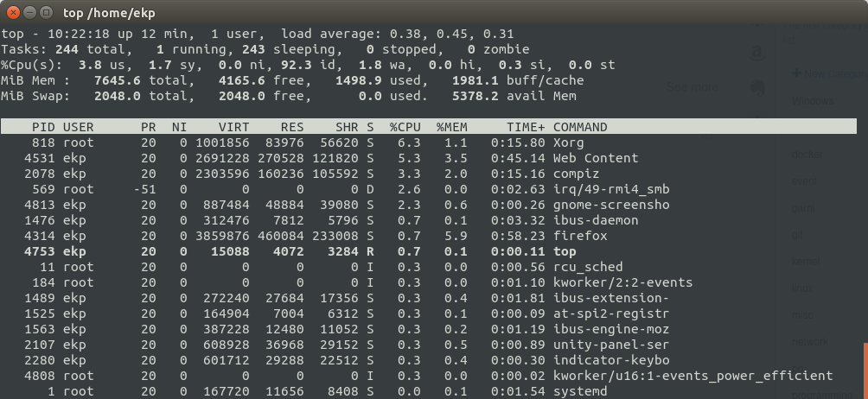Click PID 4531 in the process list
The width and height of the screenshot is (868, 399).
coord(39,158)
